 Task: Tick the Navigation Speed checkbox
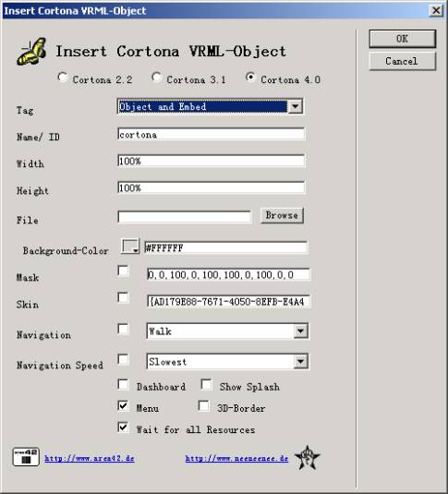point(123,359)
